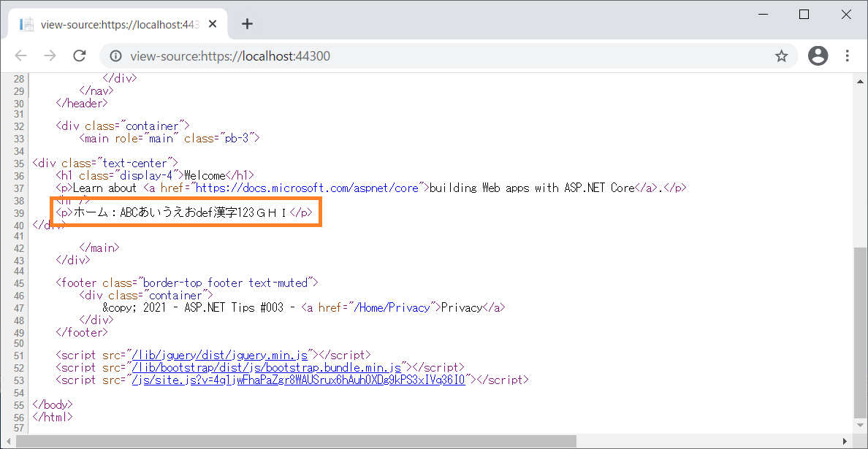Click the horizontal scrollbar thumb
The width and height of the screenshot is (868, 449).
(x=296, y=441)
